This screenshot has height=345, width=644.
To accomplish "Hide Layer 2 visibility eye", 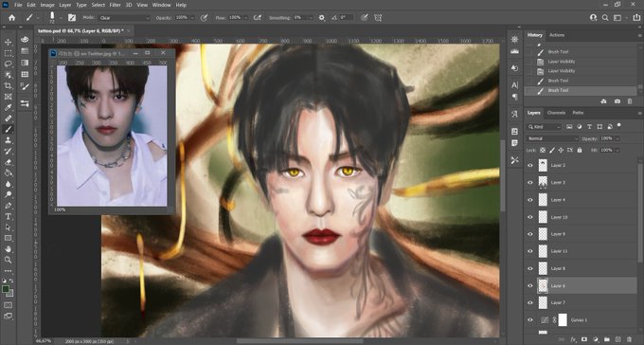I will pyautogui.click(x=530, y=165).
